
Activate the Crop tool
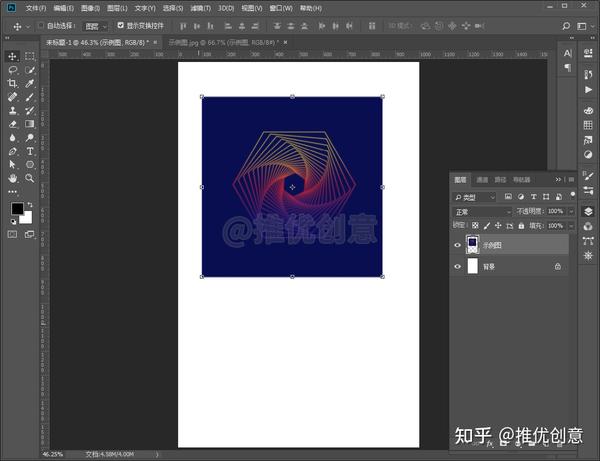(12, 83)
